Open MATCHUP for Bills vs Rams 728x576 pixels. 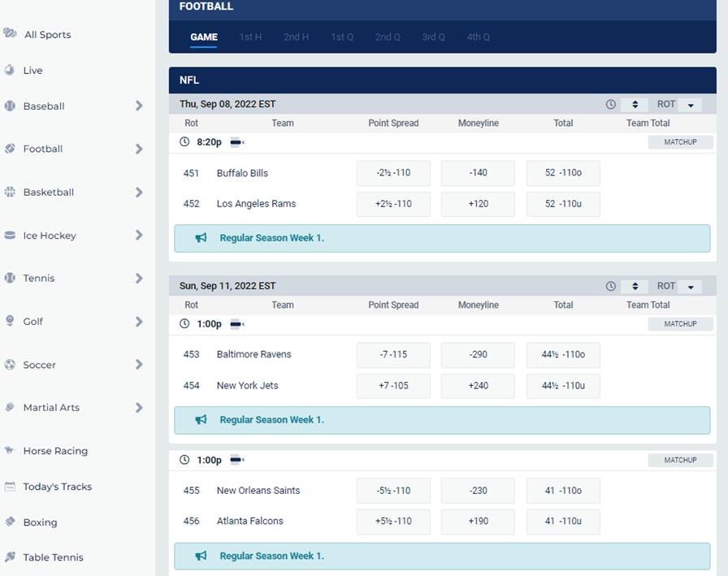point(680,142)
